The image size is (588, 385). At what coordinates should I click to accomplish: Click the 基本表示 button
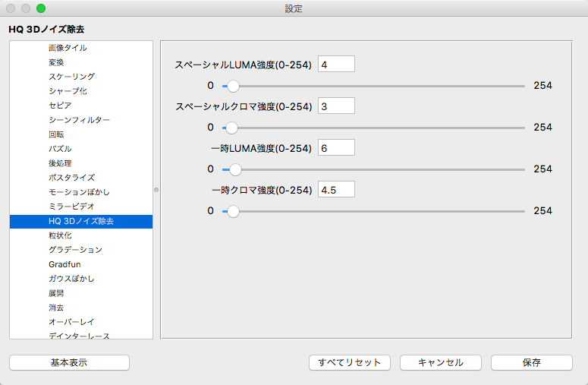(x=69, y=362)
